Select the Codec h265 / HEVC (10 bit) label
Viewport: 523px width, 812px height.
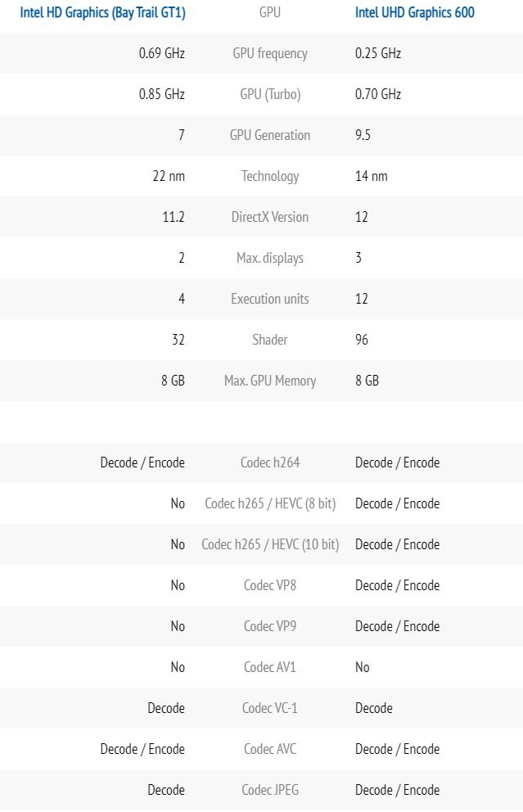coord(270,544)
